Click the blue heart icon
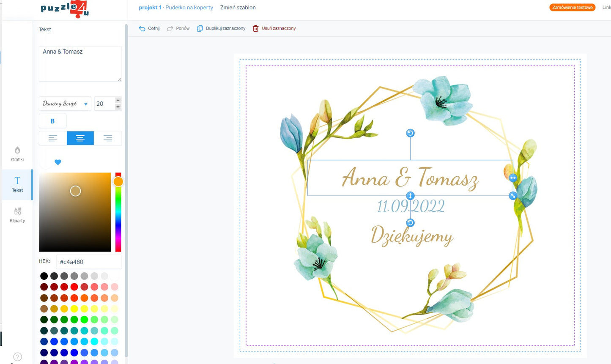 point(58,162)
